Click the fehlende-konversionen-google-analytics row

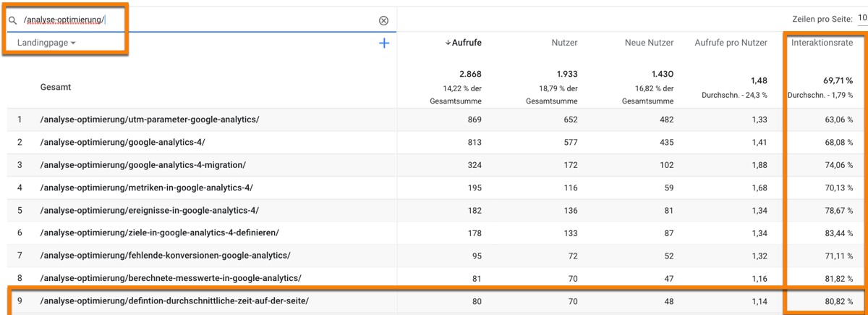(166, 256)
